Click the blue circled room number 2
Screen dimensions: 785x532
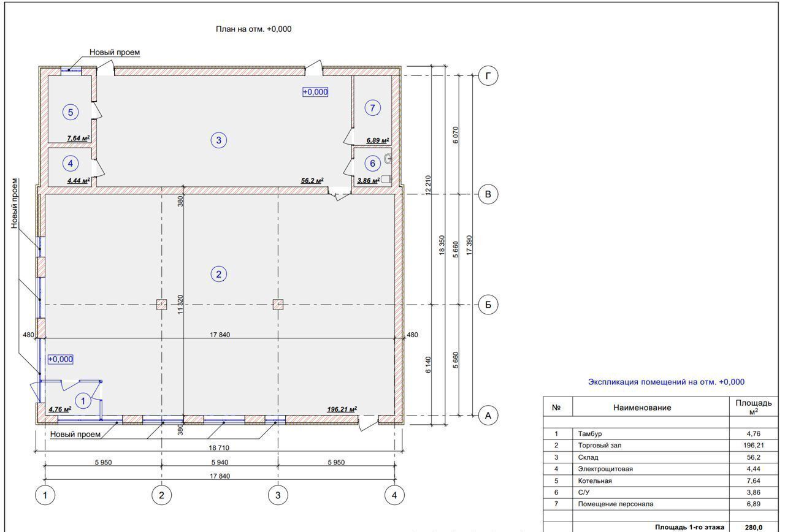coord(218,274)
